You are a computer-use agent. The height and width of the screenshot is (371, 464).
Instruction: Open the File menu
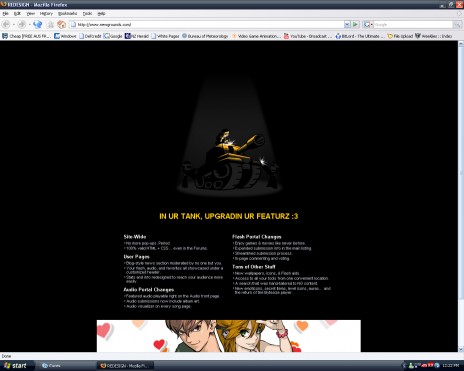[5, 14]
